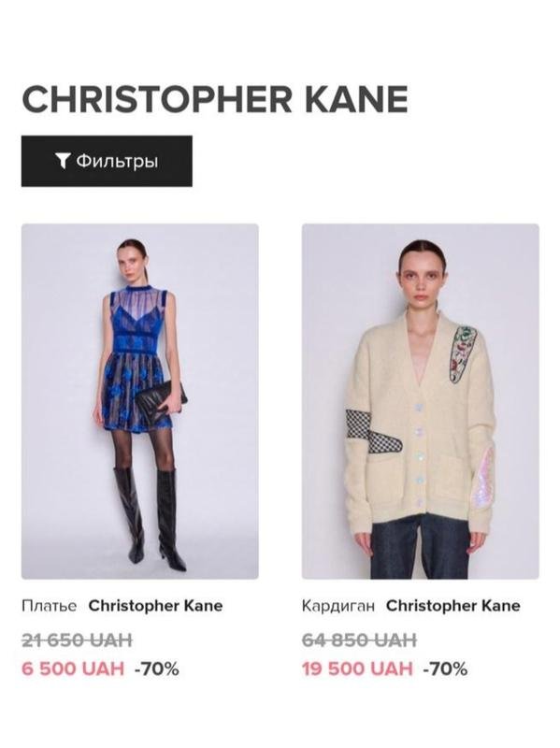The image size is (560, 748).
Task: Click the crossed-out 21 650 UAH price
Action: tap(78, 640)
